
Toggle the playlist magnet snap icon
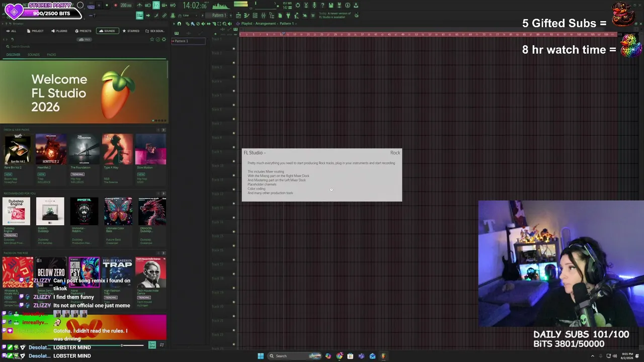179,24
